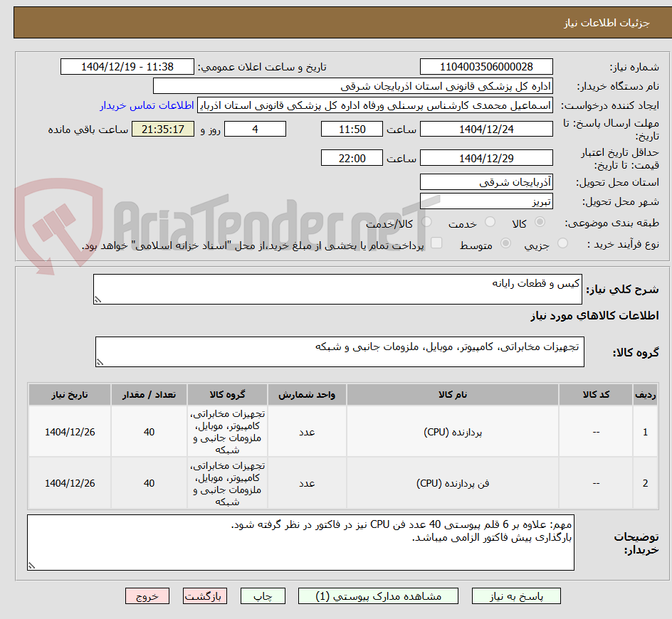Screen dimensions: 672x619
Task: Click the اطلاعات کالاهای مورد نیاز heading
Action: point(594,316)
